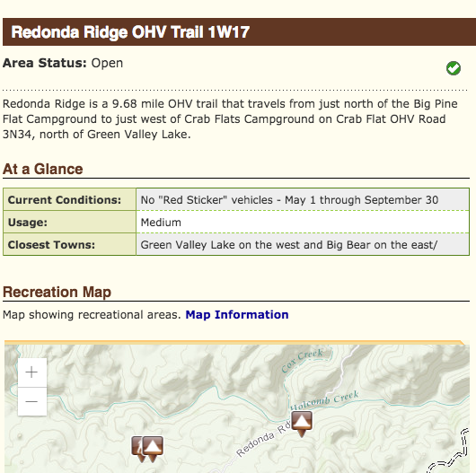Click the Medium usage value cell
Image resolution: width=476 pixels, height=473 pixels.
(x=303, y=222)
